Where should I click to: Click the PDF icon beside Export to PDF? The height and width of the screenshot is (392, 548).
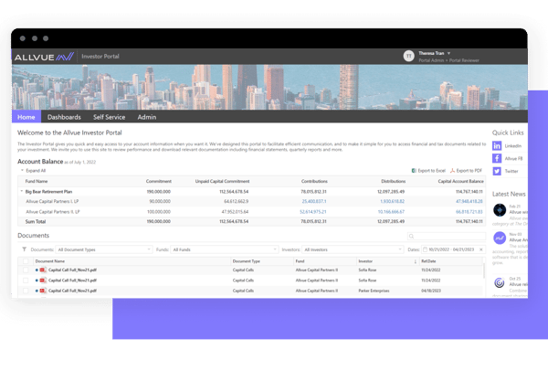452,171
